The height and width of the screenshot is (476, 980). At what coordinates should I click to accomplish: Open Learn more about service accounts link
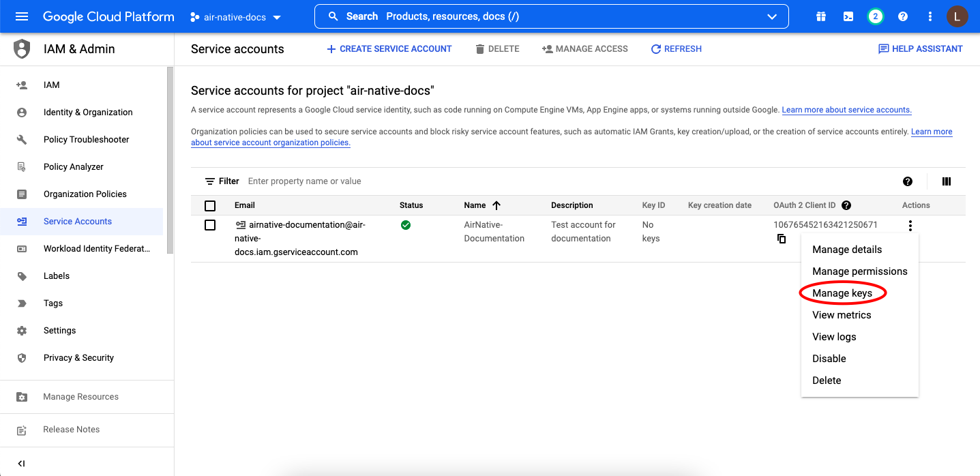(x=846, y=110)
